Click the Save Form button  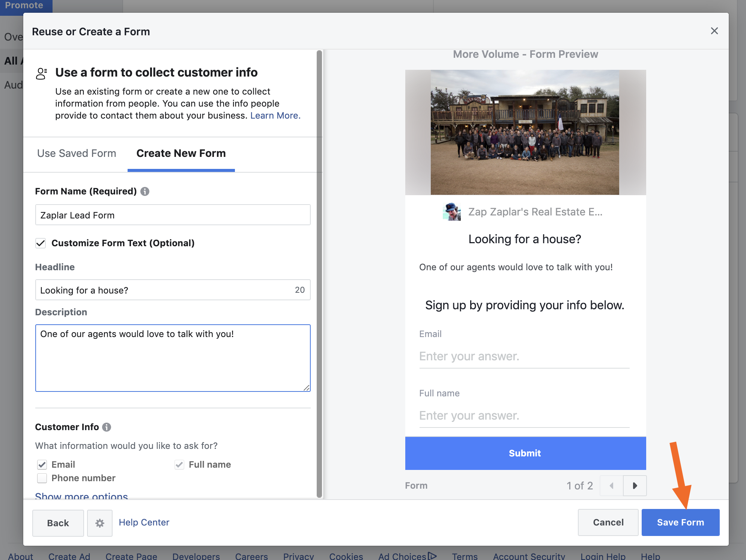click(x=681, y=522)
